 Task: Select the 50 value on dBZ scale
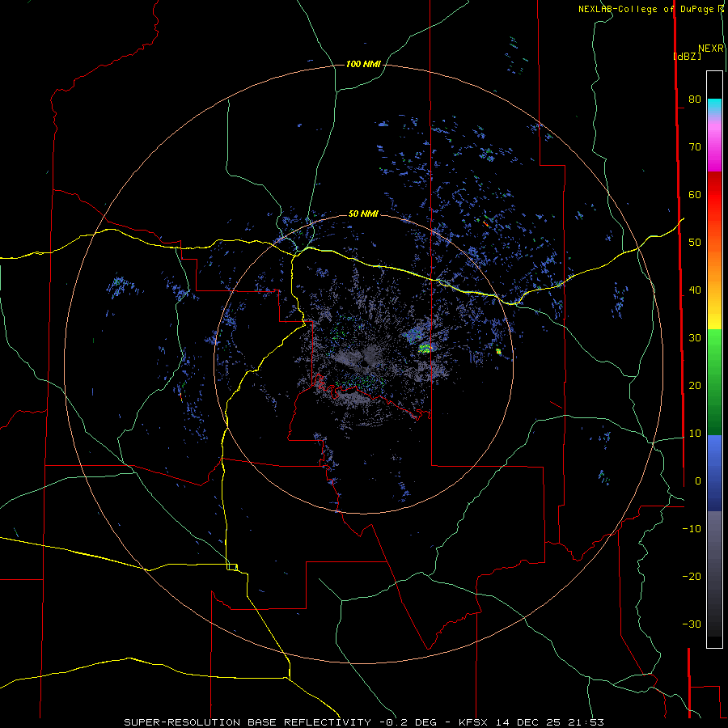(x=695, y=243)
